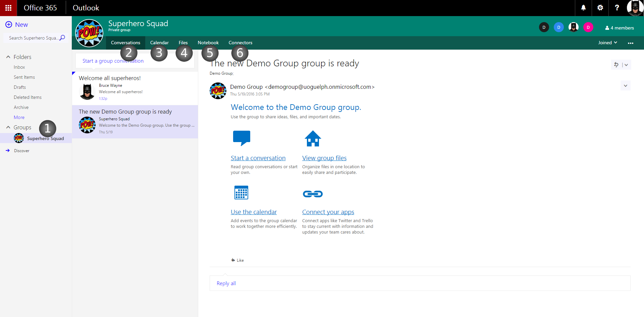Click the reply all arrow icon
644x317 pixels.
(x=616, y=65)
